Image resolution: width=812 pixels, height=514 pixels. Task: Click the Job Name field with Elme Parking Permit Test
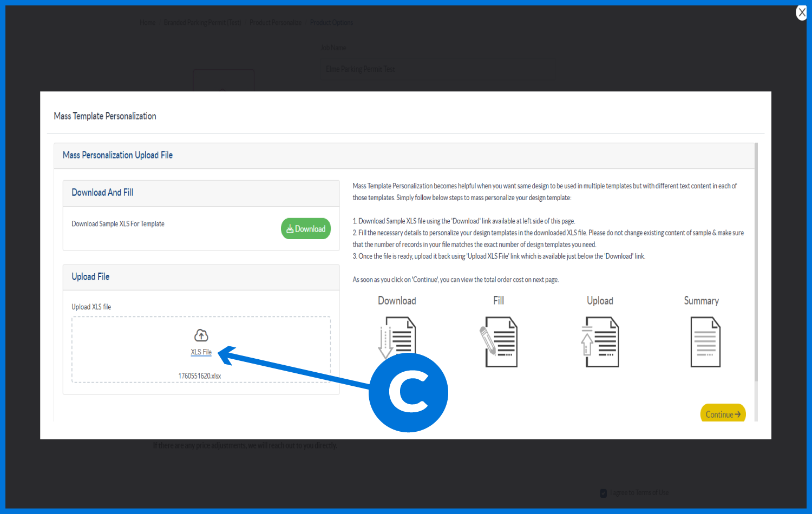click(x=360, y=69)
